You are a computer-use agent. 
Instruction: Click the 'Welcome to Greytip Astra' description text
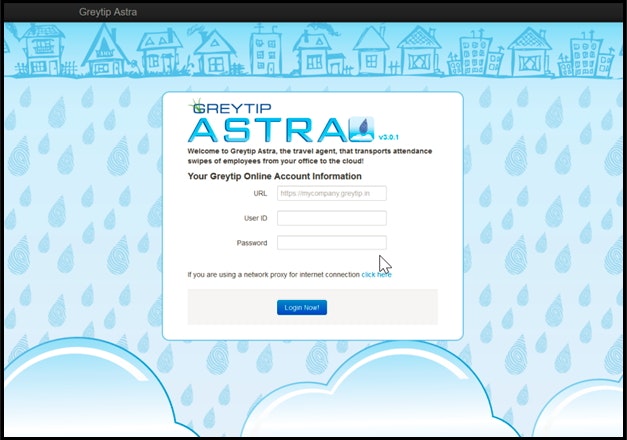coord(310,156)
